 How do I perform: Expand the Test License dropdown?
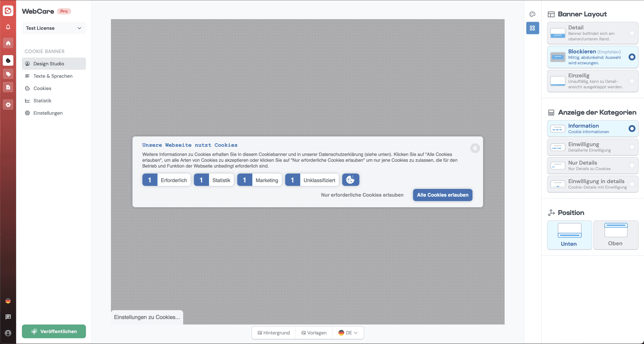click(54, 28)
